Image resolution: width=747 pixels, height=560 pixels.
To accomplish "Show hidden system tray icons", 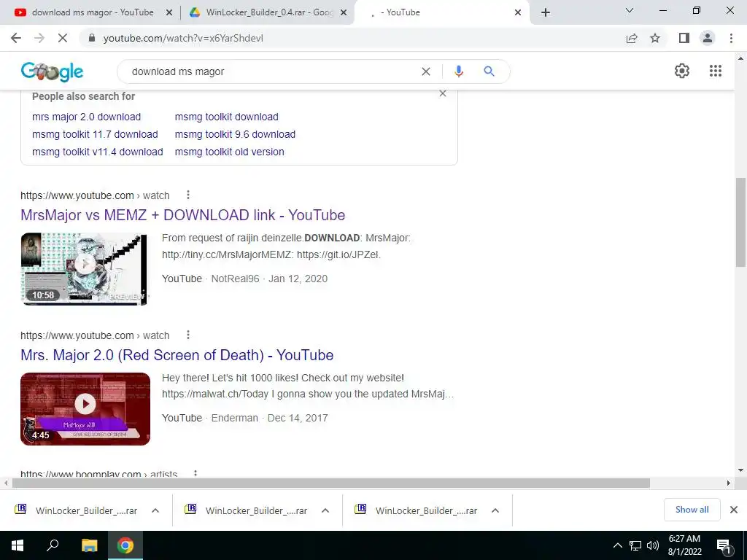I will (x=617, y=545).
